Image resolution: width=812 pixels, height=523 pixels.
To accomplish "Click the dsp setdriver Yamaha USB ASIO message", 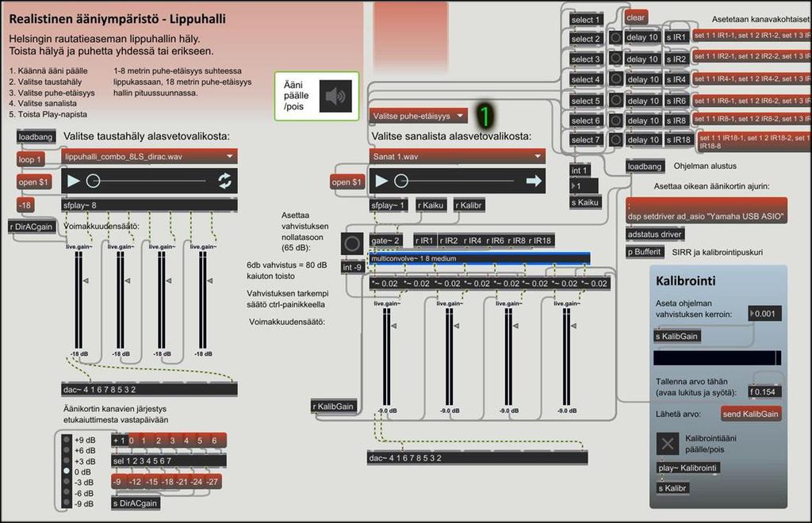I will (707, 211).
